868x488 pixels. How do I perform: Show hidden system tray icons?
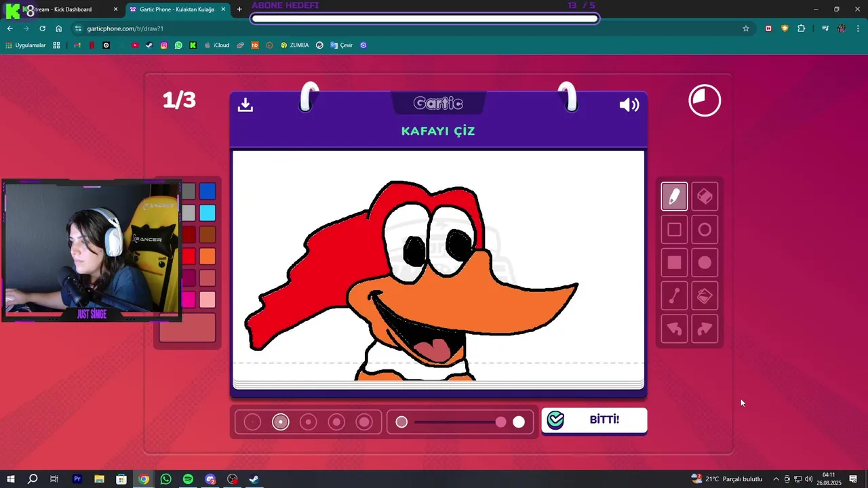pos(776,479)
